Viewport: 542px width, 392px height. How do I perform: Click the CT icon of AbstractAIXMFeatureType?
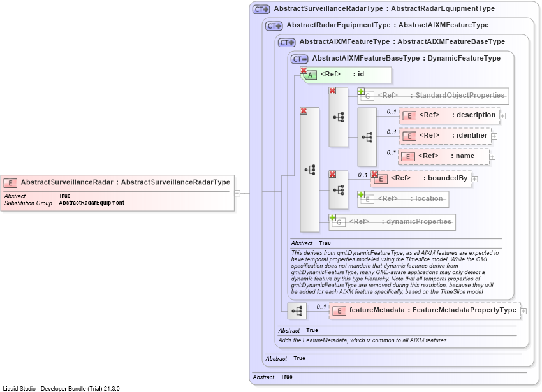pyautogui.click(x=286, y=43)
